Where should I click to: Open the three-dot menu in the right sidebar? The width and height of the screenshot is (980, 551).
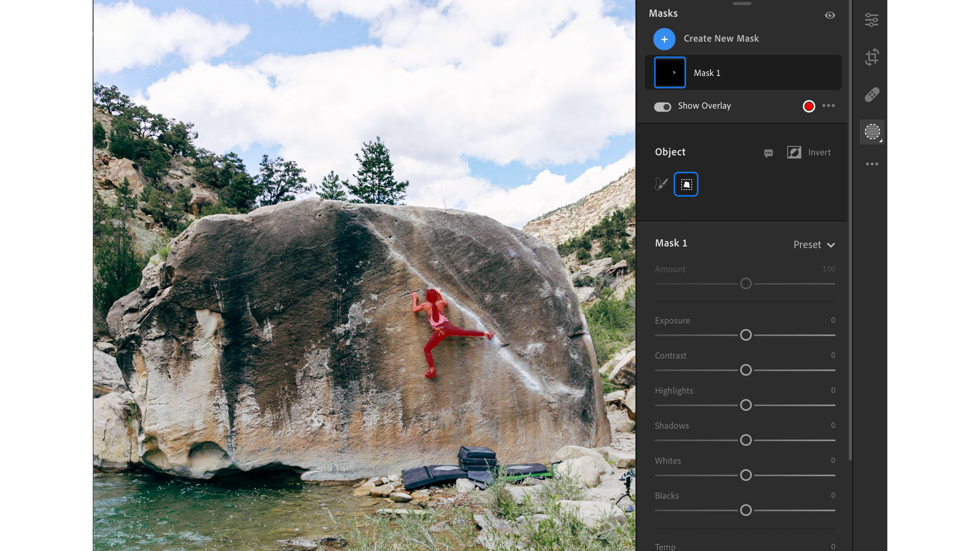point(872,163)
